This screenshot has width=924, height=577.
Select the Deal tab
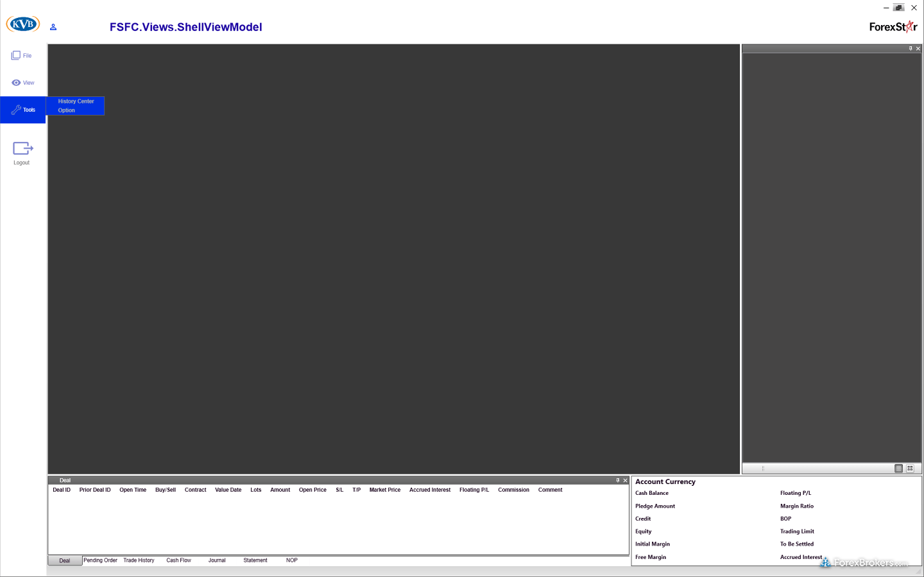click(x=65, y=561)
